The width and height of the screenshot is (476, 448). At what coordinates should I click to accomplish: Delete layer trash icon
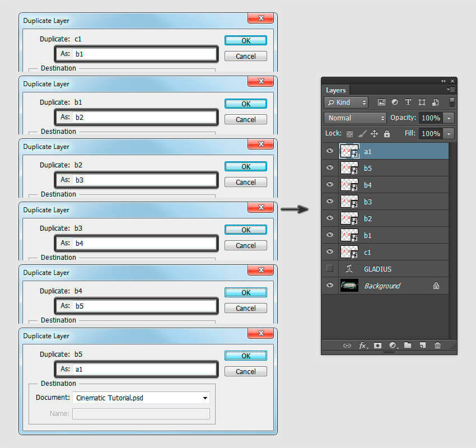pyautogui.click(x=437, y=345)
